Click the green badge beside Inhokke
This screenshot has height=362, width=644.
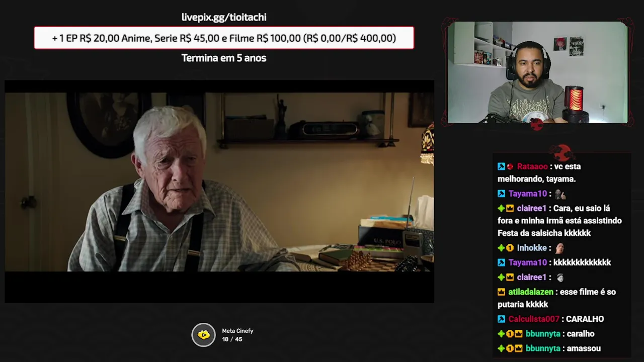click(x=501, y=248)
